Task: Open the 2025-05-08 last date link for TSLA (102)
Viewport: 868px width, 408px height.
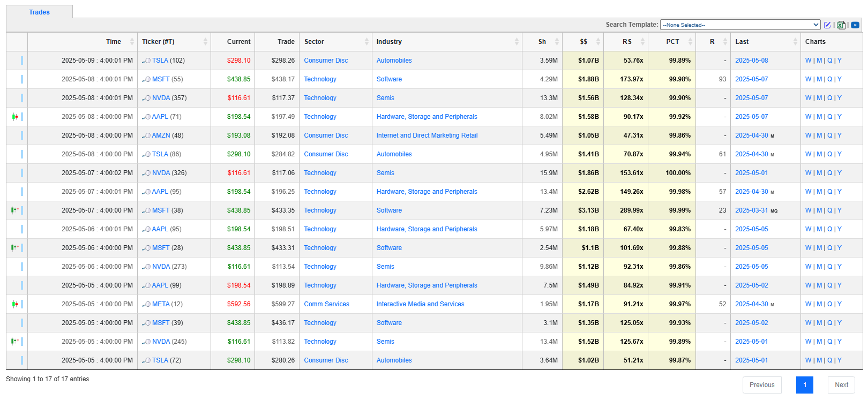Action: (x=751, y=61)
